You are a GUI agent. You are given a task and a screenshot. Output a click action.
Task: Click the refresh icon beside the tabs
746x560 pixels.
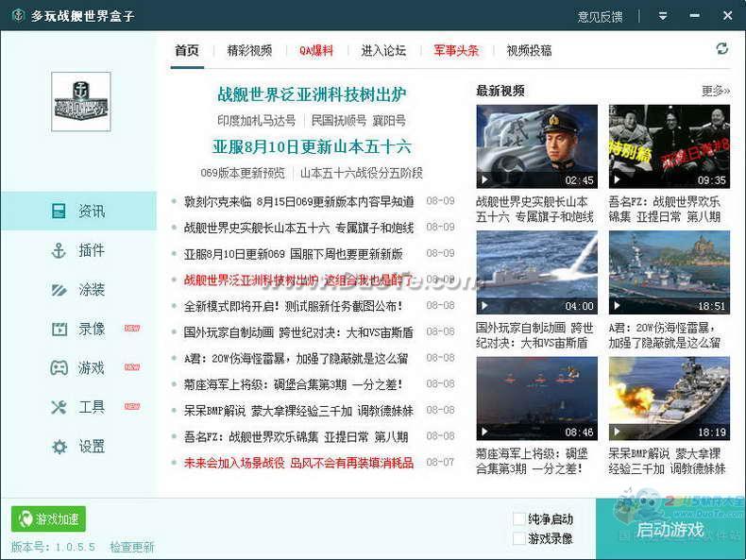click(x=721, y=48)
